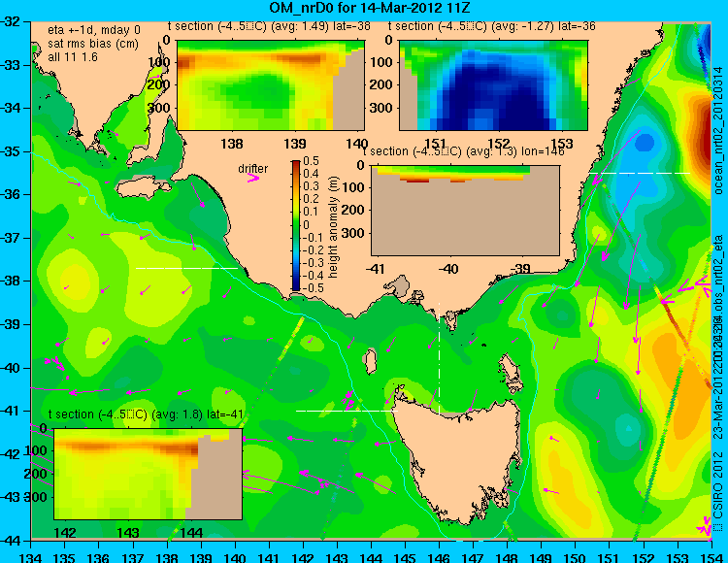This screenshot has width=728, height=563.
Task: Click the 't section ... lon=146' inset title
Action: point(463,151)
